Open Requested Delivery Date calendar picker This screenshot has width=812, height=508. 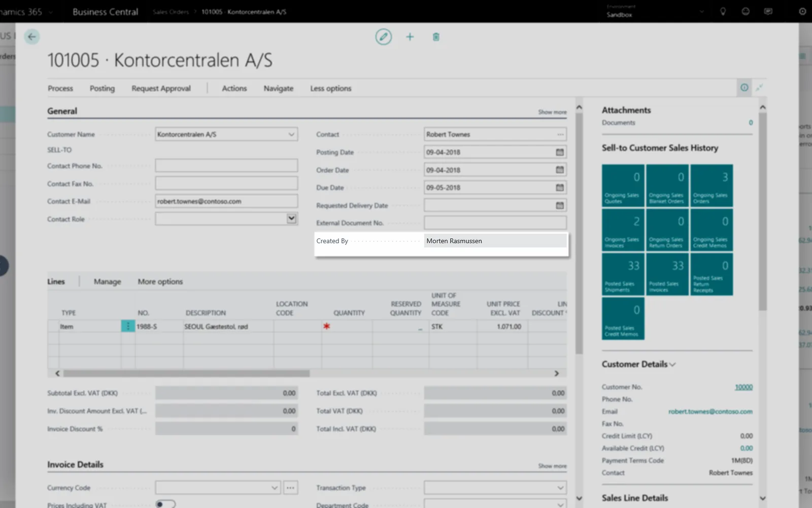(560, 205)
